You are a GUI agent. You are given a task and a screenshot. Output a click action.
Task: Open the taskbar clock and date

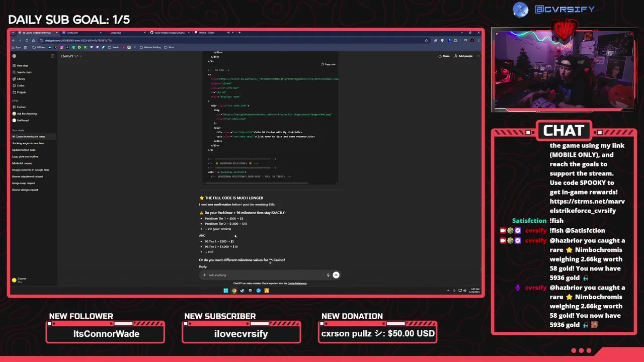pyautogui.click(x=475, y=290)
